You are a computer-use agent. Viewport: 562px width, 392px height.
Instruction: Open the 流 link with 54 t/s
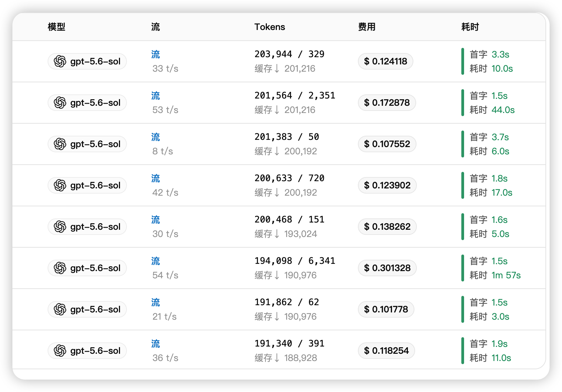[x=155, y=261]
